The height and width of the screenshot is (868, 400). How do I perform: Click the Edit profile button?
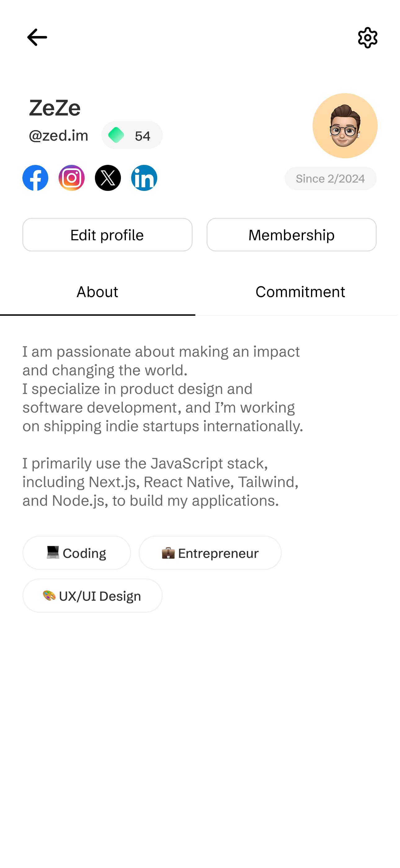(107, 235)
